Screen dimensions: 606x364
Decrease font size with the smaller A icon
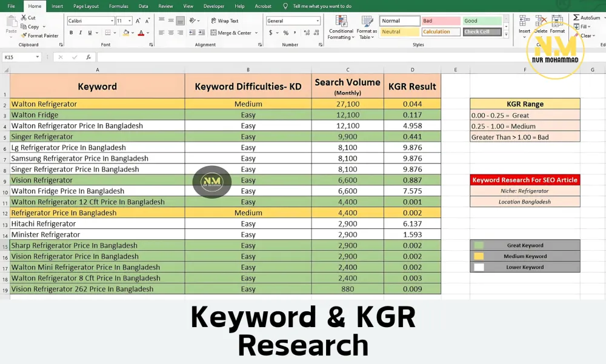pyautogui.click(x=147, y=21)
